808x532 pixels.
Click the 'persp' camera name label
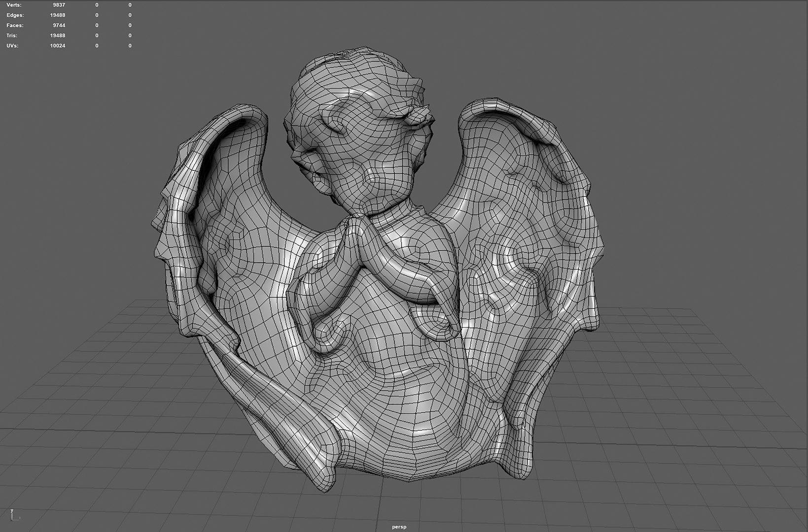click(399, 527)
